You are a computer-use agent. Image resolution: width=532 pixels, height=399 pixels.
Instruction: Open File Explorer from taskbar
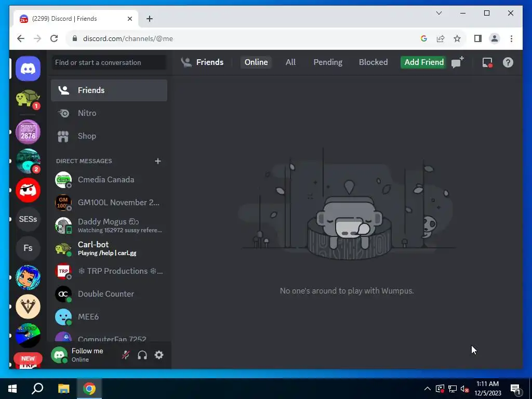[63, 389]
